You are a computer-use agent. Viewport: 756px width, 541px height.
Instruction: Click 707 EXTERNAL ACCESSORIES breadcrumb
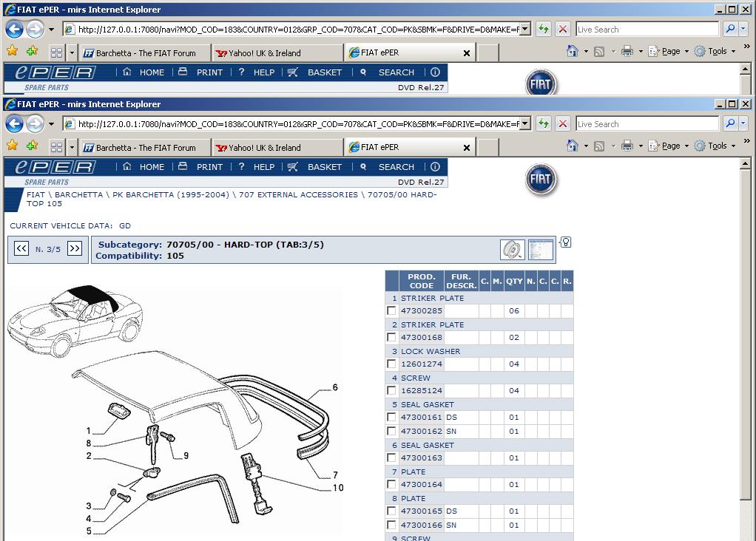tap(298, 194)
